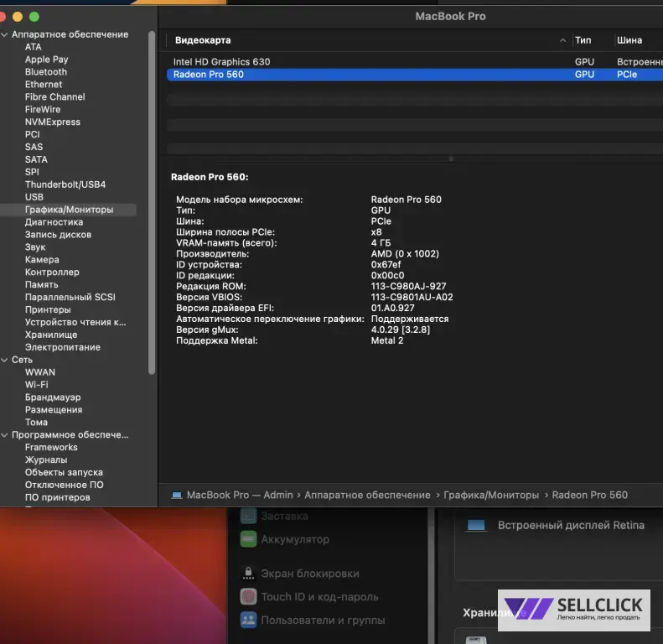Select Графика/Мониторы sidebar item

(69, 210)
